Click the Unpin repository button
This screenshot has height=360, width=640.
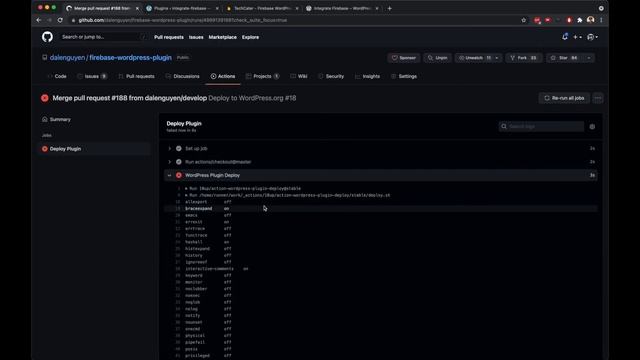pyautogui.click(x=438, y=58)
